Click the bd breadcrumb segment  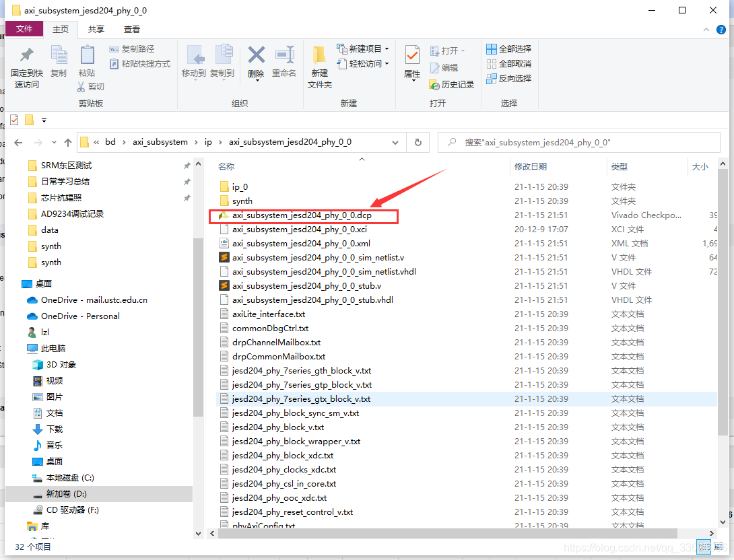click(x=110, y=142)
